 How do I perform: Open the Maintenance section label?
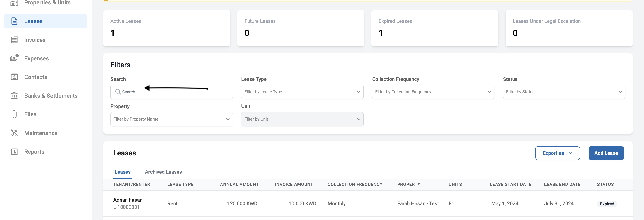click(41, 133)
